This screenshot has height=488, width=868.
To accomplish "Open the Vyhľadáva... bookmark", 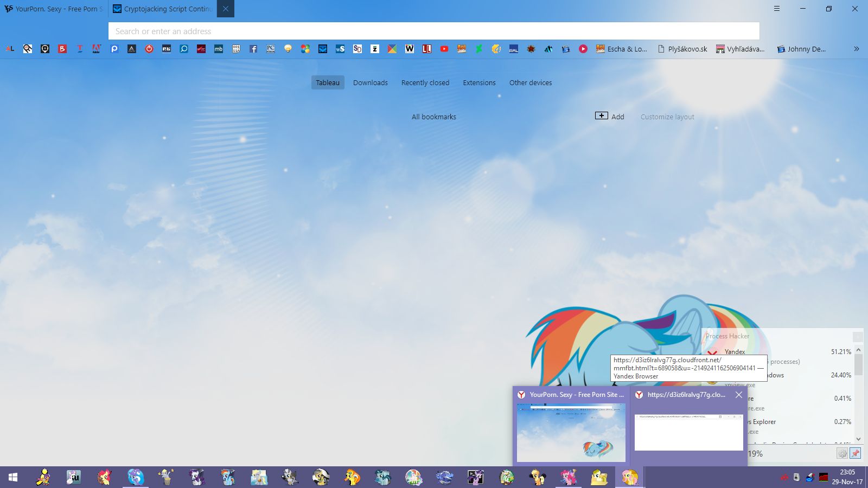I will 741,49.
